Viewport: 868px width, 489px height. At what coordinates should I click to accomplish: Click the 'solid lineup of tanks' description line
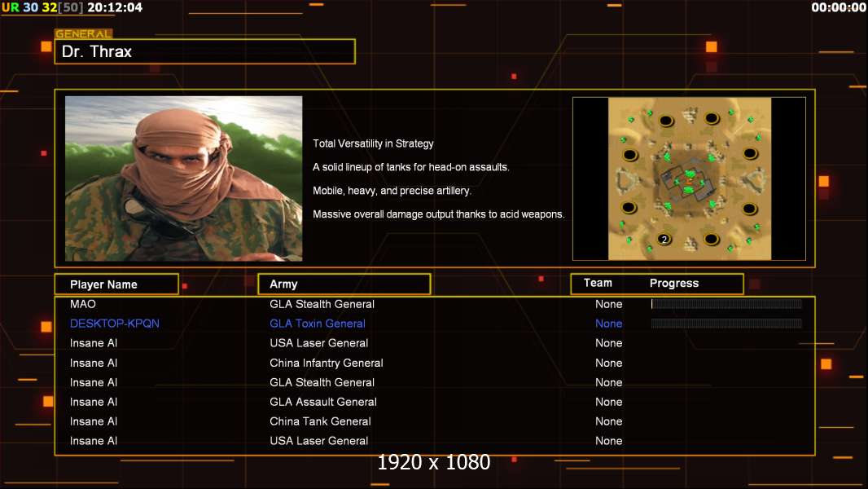410,167
